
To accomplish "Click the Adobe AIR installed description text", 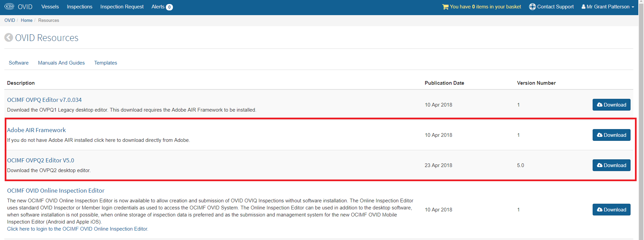I will click(98, 140).
